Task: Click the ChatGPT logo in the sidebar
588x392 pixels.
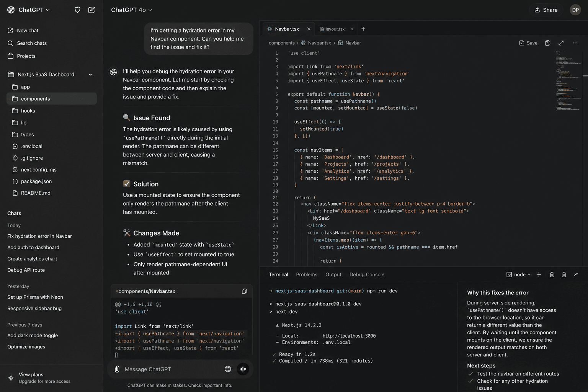Action: tap(11, 10)
